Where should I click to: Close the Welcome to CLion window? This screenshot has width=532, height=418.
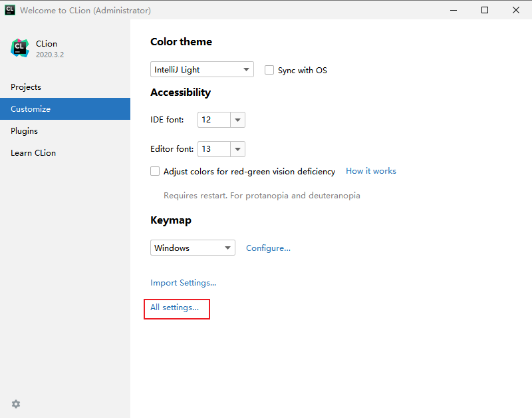(x=516, y=10)
